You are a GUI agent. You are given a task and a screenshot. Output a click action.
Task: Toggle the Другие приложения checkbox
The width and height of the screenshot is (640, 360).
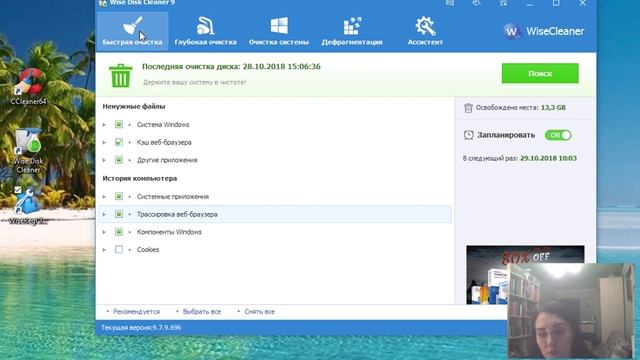coord(119,160)
